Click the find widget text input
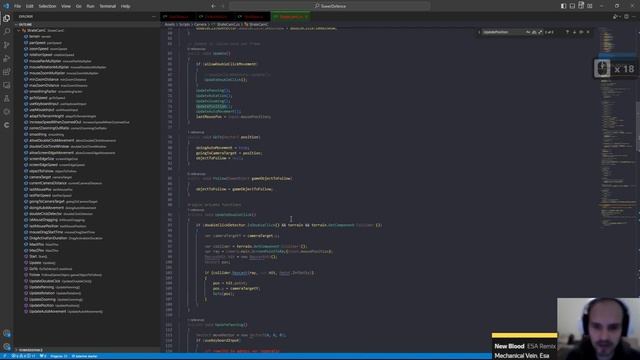640x360 pixels. [x=504, y=32]
